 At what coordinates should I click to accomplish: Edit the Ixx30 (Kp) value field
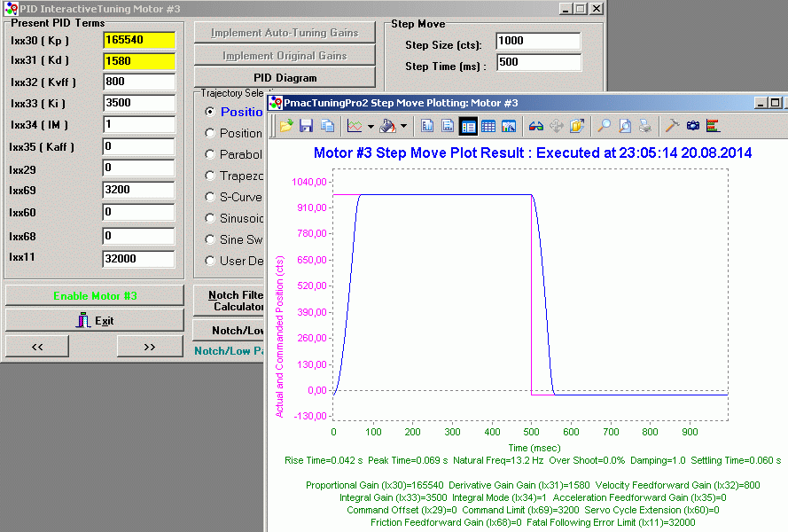coord(139,40)
